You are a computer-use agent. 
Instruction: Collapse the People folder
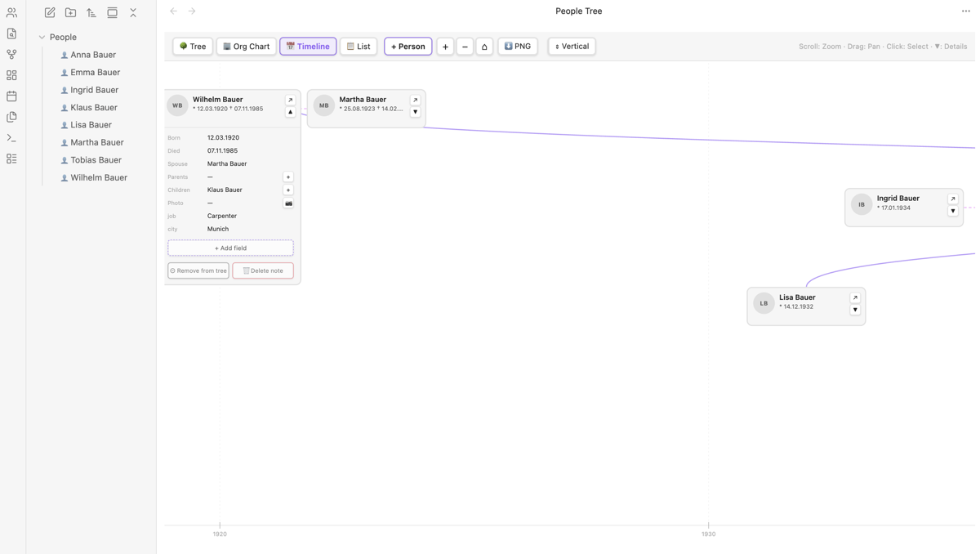coord(42,37)
